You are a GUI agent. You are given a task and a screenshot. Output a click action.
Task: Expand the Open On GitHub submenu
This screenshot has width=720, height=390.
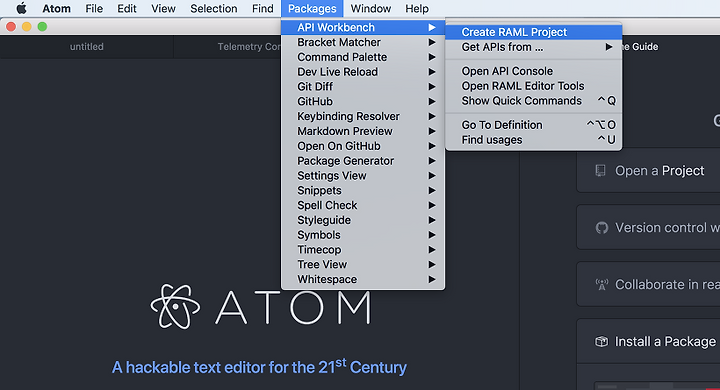pos(363,146)
